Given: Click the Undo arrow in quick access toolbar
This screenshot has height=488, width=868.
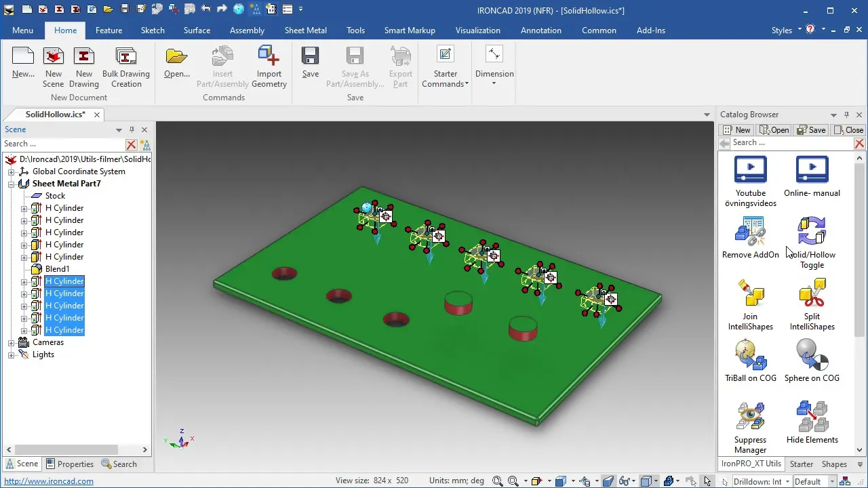Looking at the screenshot, I should coord(206,9).
